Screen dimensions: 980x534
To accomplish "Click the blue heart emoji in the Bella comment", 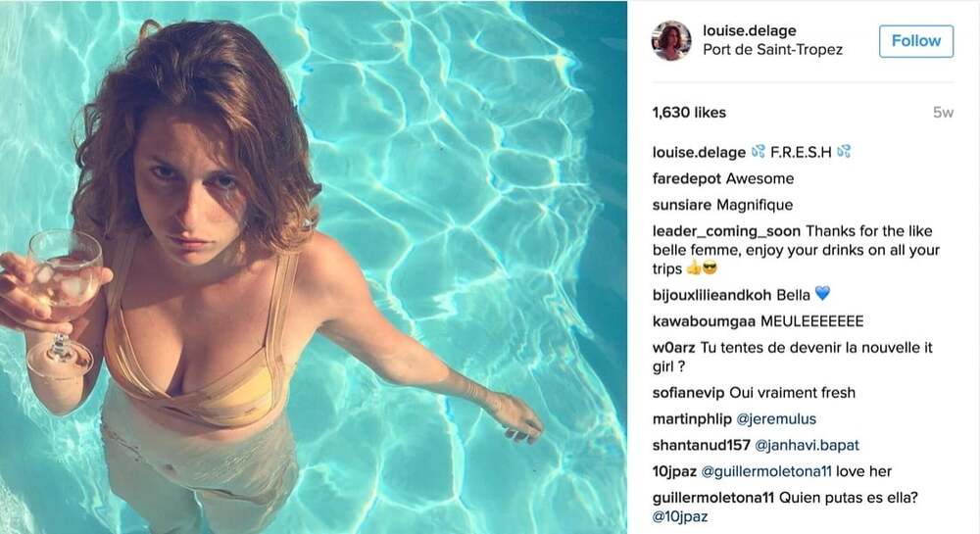I will pyautogui.click(x=822, y=294).
